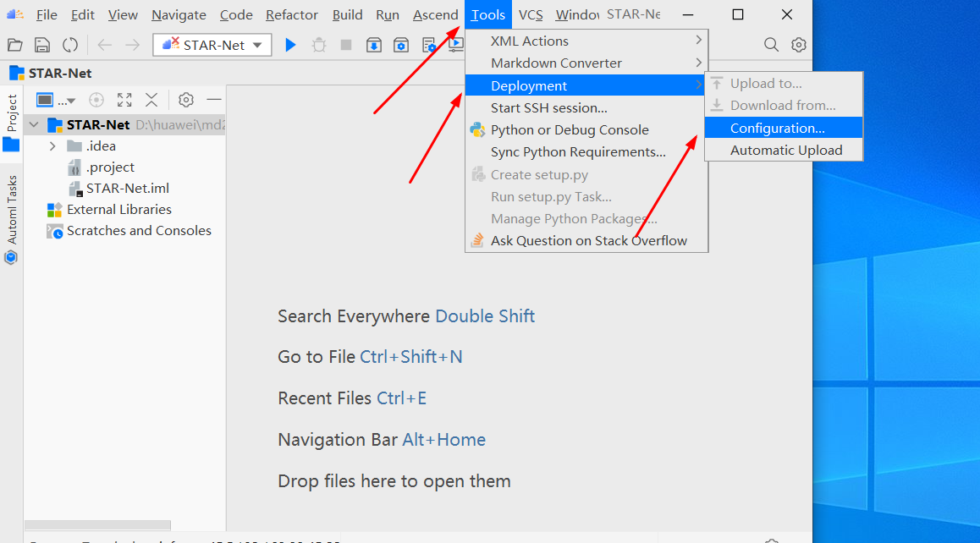Click the download arrow icon beside Download from
This screenshot has width=980, height=543.
[x=717, y=105]
